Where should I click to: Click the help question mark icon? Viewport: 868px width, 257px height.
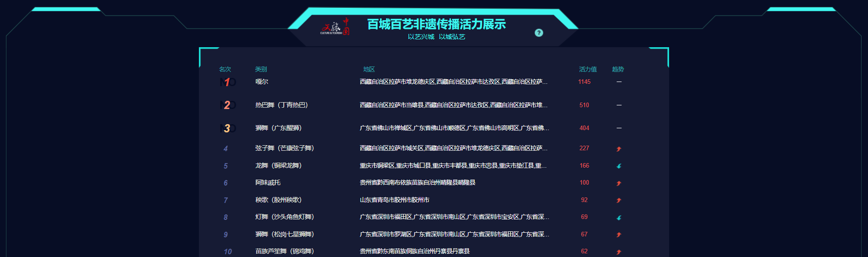coord(539,33)
